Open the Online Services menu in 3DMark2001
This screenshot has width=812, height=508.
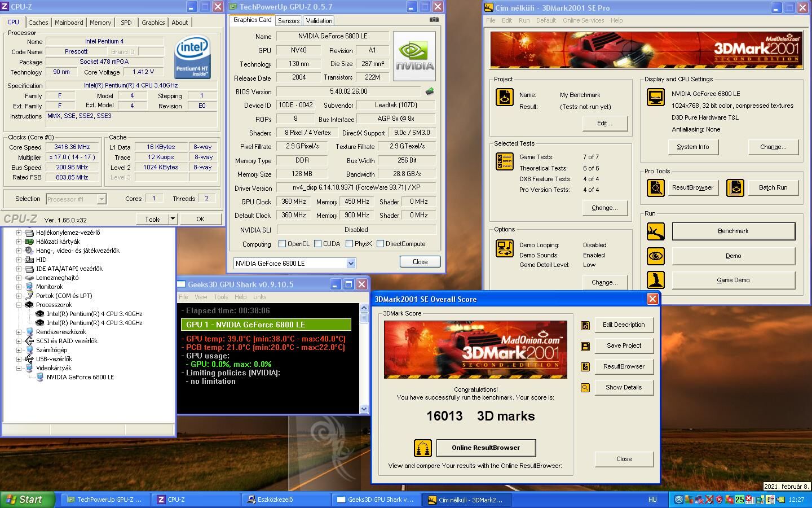tap(583, 20)
